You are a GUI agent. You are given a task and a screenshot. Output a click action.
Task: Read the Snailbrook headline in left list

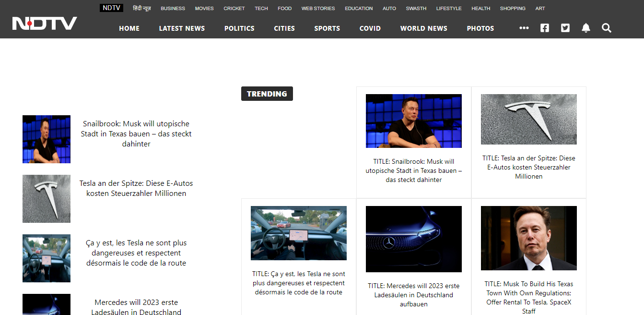click(136, 133)
